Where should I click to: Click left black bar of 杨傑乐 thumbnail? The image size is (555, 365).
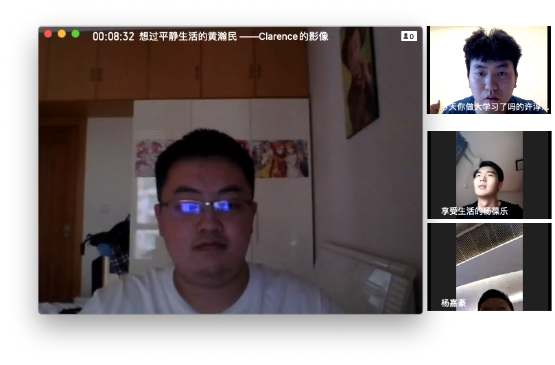click(441, 175)
